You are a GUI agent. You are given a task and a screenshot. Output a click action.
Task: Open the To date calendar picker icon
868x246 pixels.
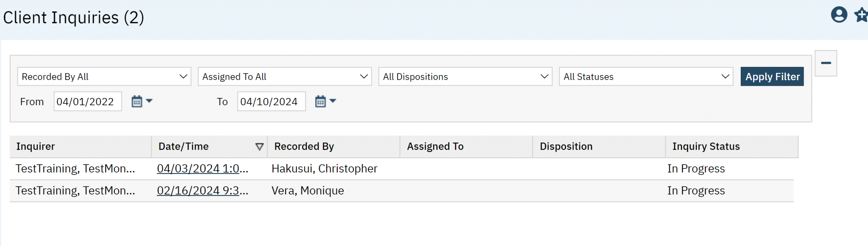(320, 101)
